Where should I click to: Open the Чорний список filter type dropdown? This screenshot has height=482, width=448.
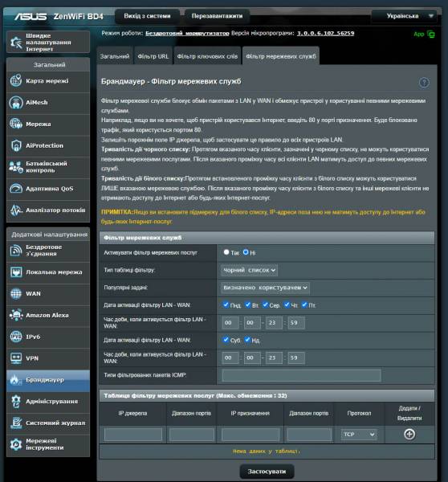pyautogui.click(x=249, y=270)
